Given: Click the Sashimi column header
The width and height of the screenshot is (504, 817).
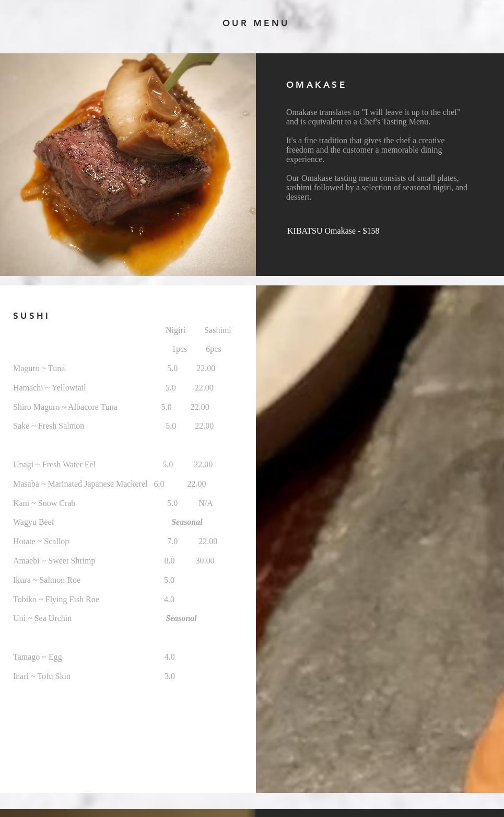Looking at the screenshot, I should pyautogui.click(x=218, y=330).
